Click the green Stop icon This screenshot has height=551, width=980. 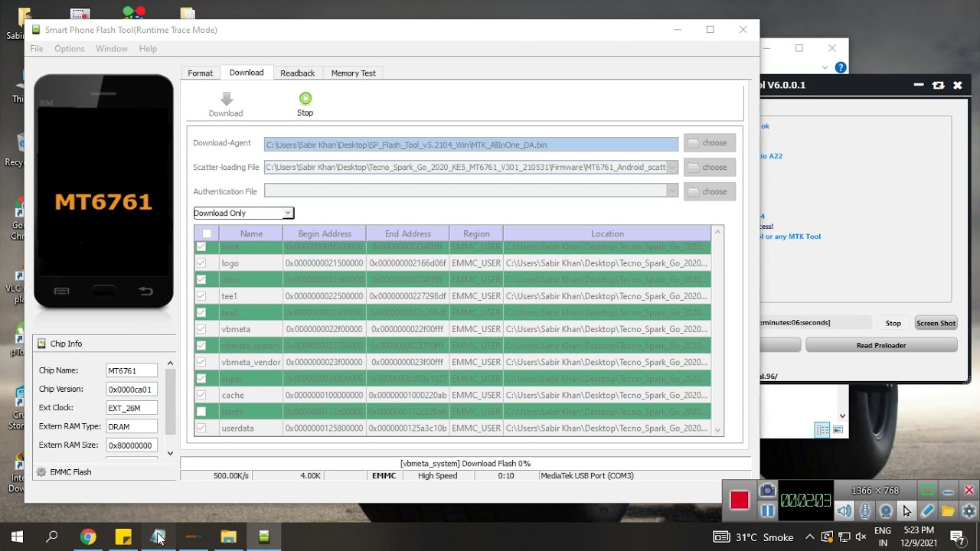point(305,98)
